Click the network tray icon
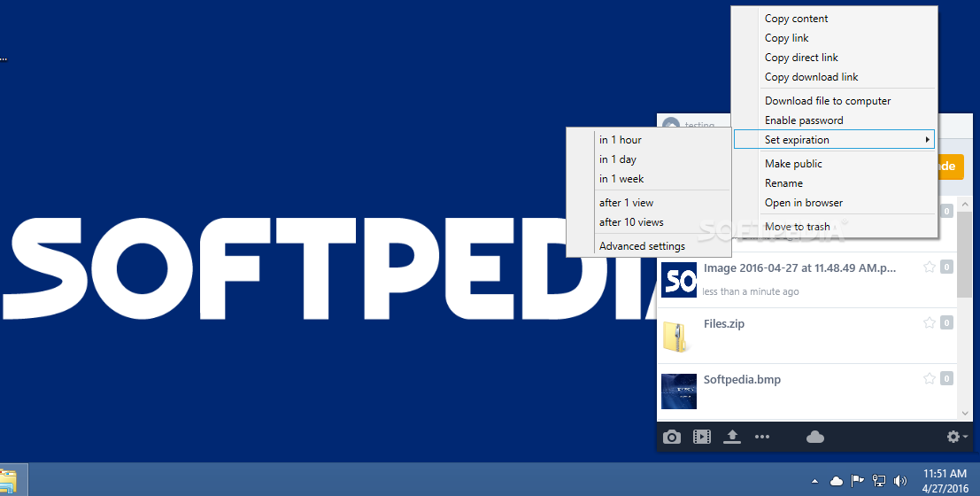This screenshot has width=980, height=496. coord(879,481)
